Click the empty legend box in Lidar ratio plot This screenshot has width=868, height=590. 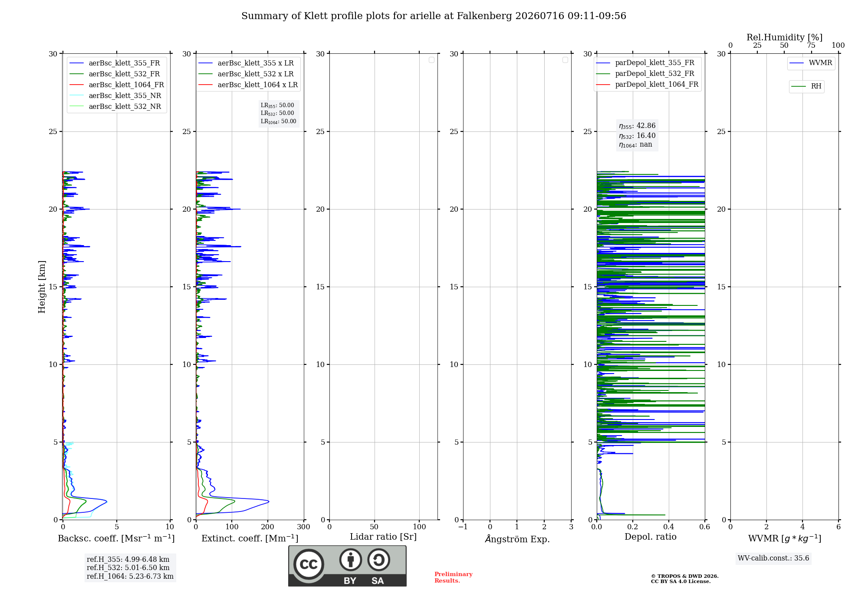(431, 60)
